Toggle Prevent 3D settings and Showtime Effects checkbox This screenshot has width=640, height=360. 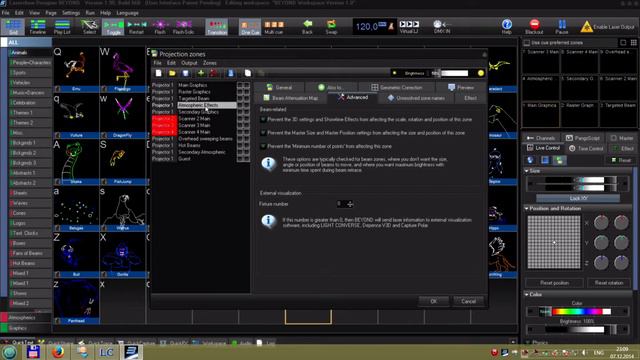click(x=263, y=120)
